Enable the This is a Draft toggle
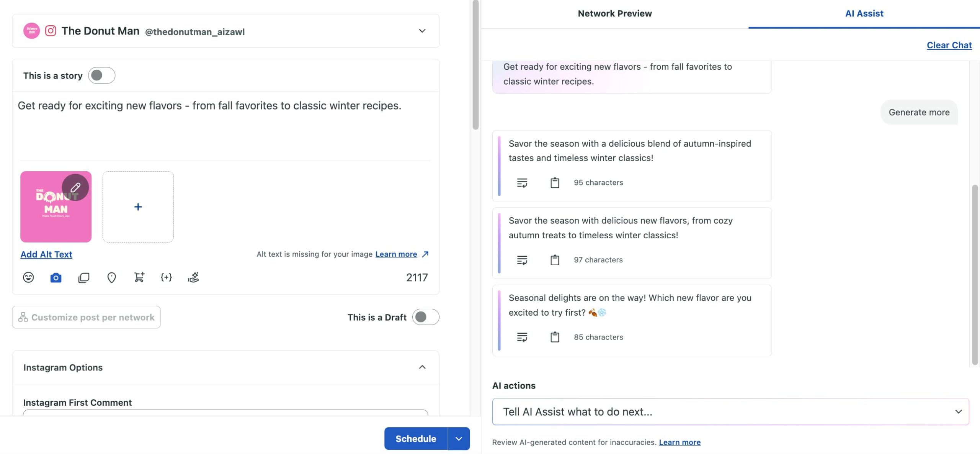This screenshot has height=454, width=980. (x=425, y=317)
